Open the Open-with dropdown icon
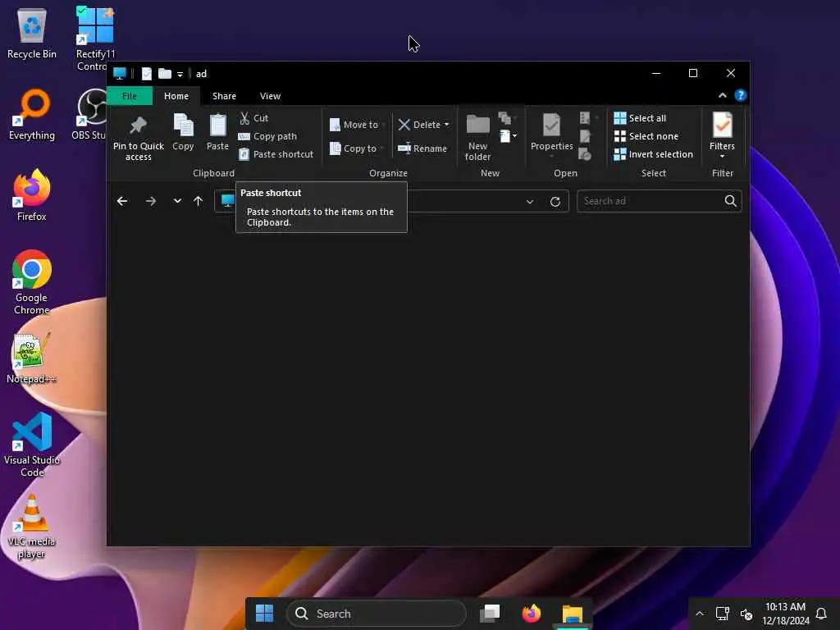Image resolution: width=840 pixels, height=630 pixels. coord(588,118)
